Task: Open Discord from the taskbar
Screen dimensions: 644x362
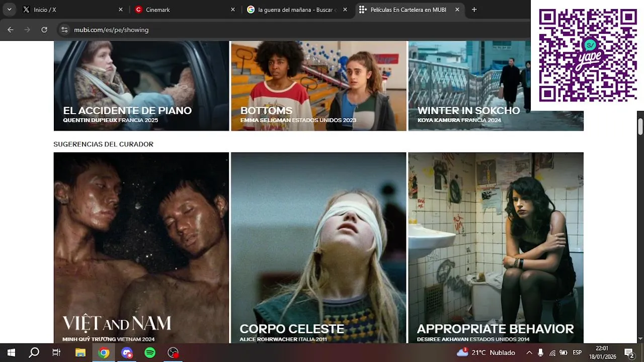Action: point(127,352)
